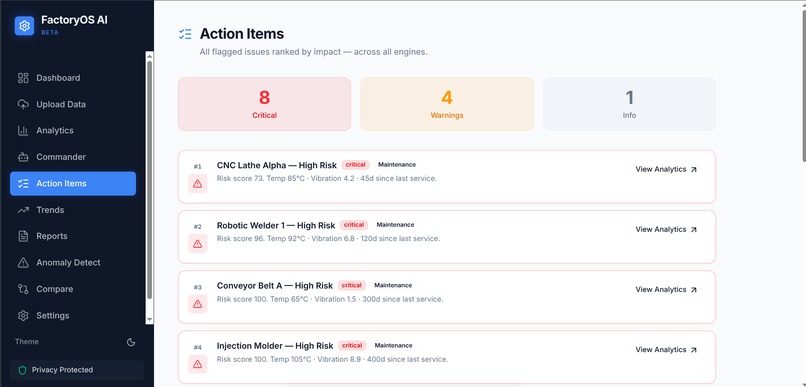806x387 pixels.
Task: Click the Conveyor Belt A — High Risk title
Action: [x=275, y=286]
